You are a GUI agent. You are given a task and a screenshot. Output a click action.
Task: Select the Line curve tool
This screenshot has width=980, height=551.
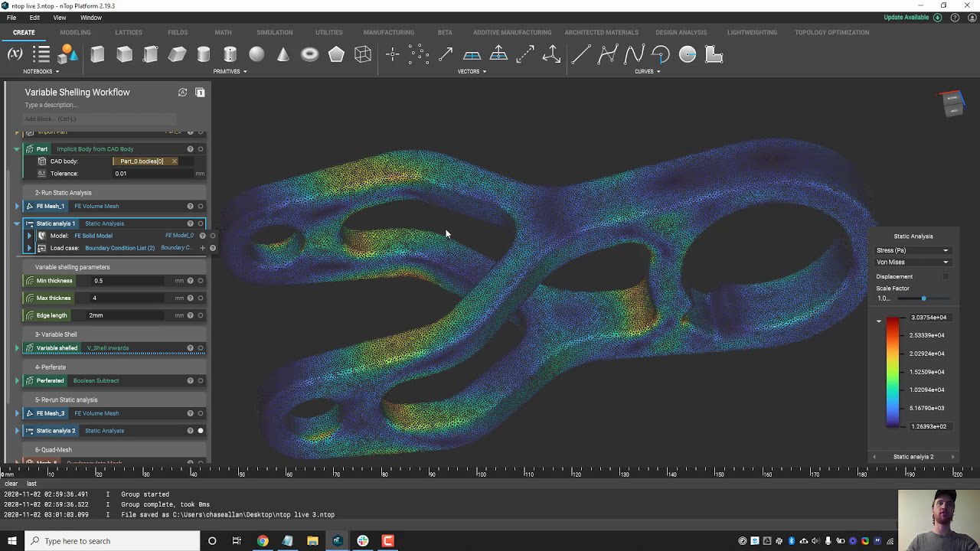tap(581, 54)
